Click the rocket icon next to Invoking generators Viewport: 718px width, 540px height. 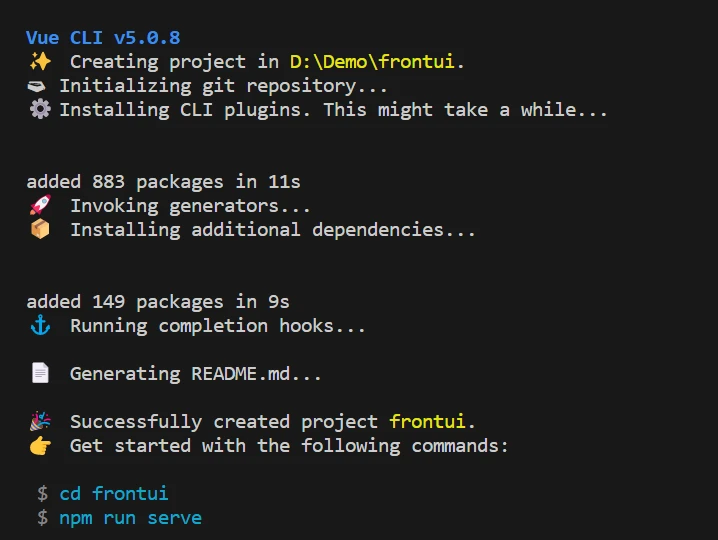pos(40,205)
